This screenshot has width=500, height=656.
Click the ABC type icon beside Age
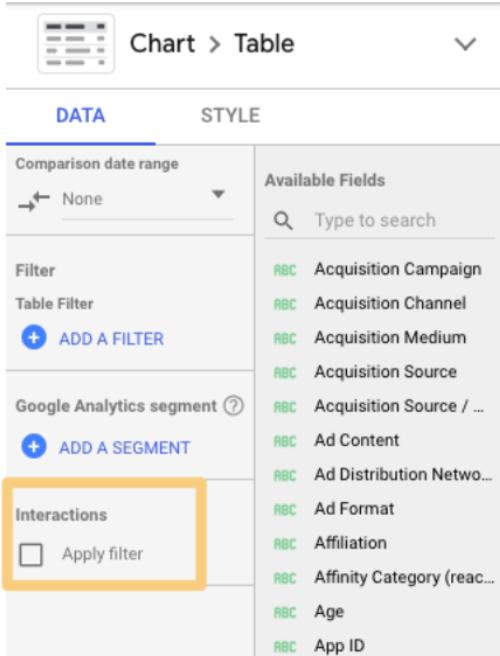pos(285,613)
